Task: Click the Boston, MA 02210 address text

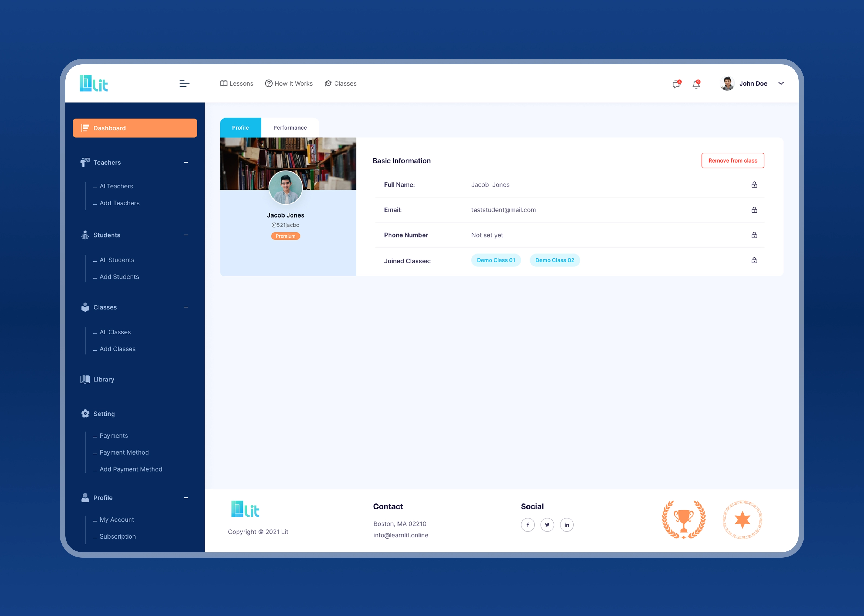Action: pyautogui.click(x=400, y=524)
